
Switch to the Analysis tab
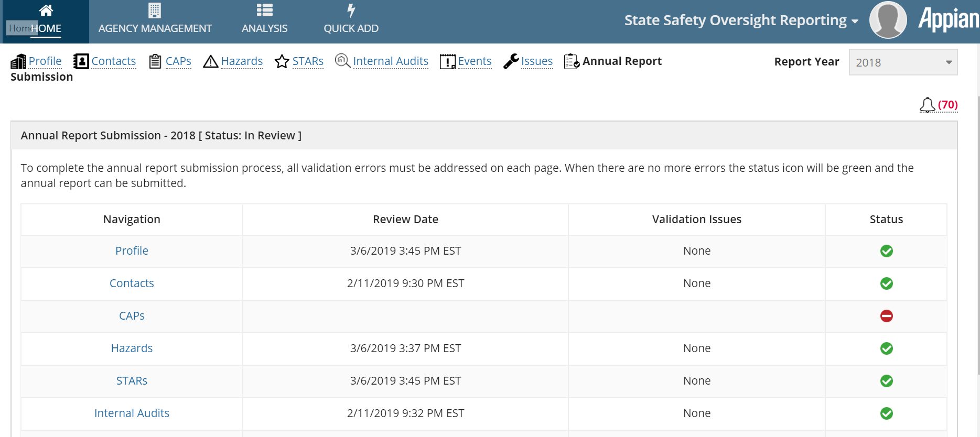(x=264, y=20)
